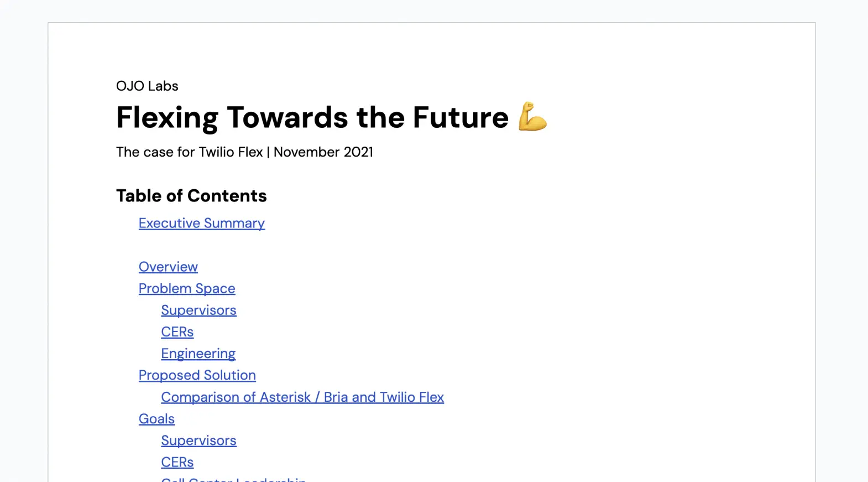The height and width of the screenshot is (482, 868).
Task: Open the Proposed Solution link
Action: [197, 375]
